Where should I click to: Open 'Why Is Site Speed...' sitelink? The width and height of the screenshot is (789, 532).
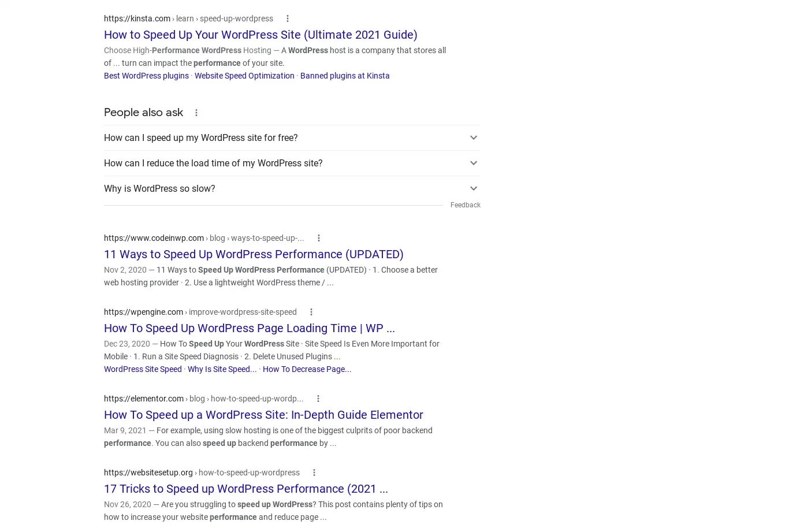coord(222,369)
